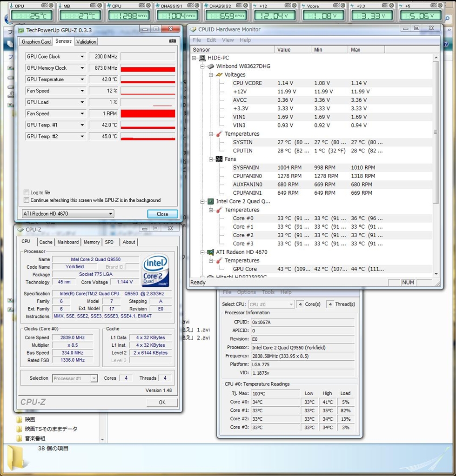Open settings of the Vcore voltage gadget
The image size is (456, 476).
336,6
